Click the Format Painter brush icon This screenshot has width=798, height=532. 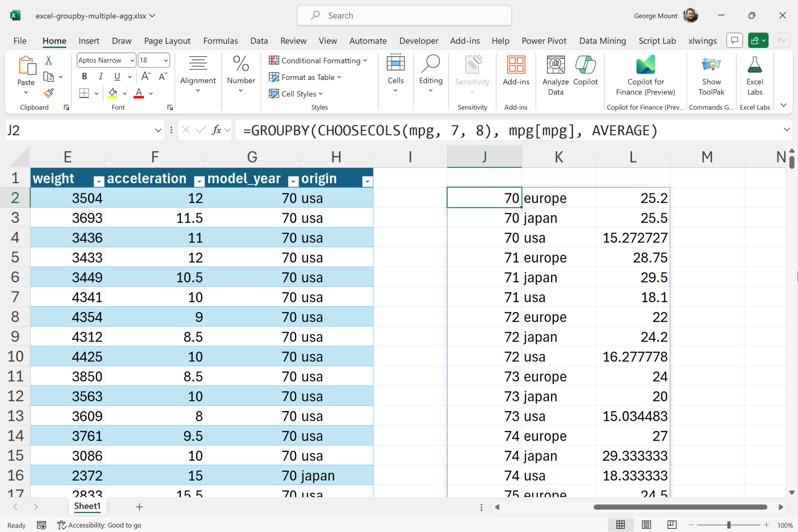click(49, 93)
